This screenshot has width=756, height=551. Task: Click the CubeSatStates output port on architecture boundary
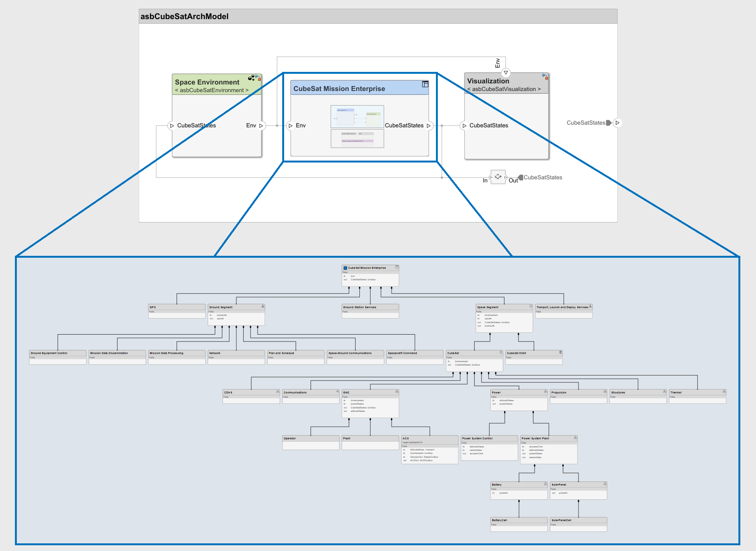(x=617, y=123)
